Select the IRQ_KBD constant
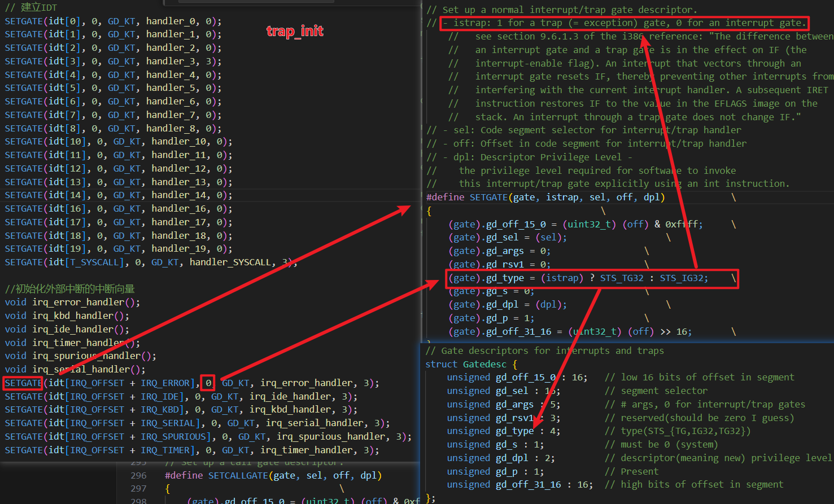Screen dimensions: 834x504 (159, 409)
